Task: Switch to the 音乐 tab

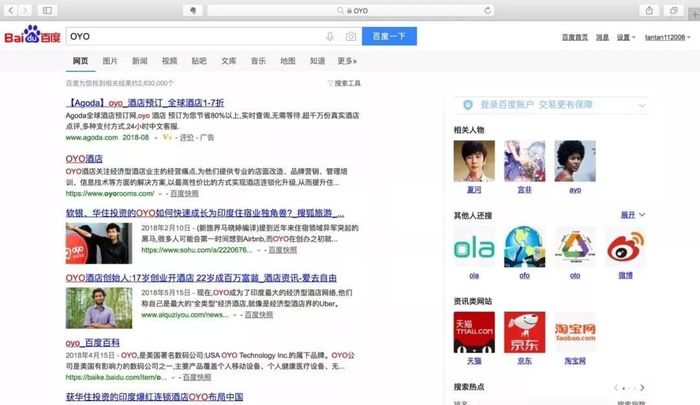Action: (258, 61)
